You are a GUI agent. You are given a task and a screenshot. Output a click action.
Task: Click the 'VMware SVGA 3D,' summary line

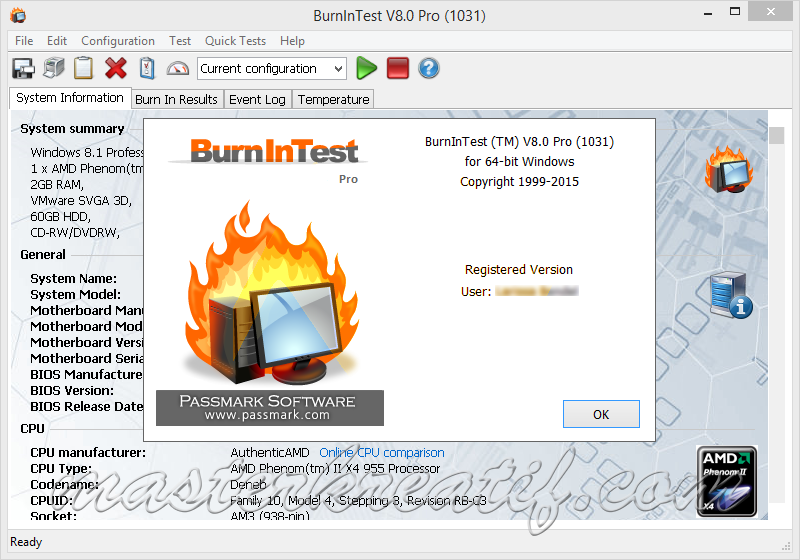81,200
